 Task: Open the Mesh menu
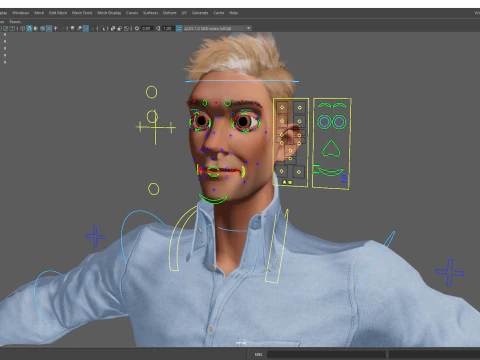(39, 13)
